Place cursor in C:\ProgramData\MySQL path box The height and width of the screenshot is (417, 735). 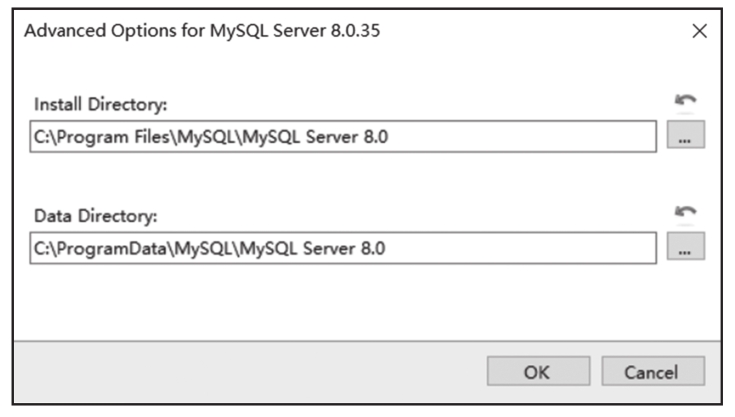pos(343,248)
